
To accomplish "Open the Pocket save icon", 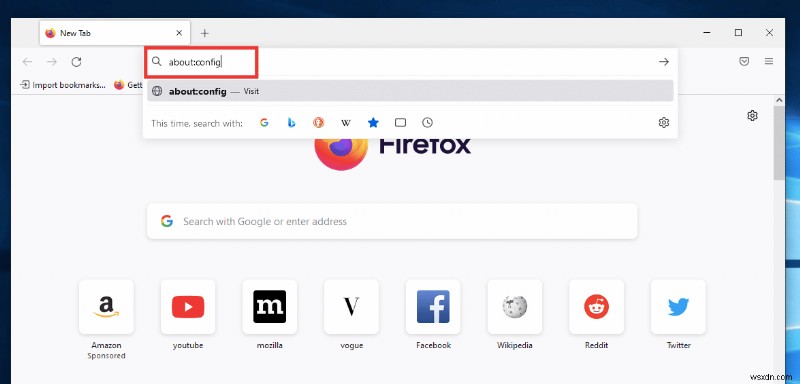I will (744, 61).
